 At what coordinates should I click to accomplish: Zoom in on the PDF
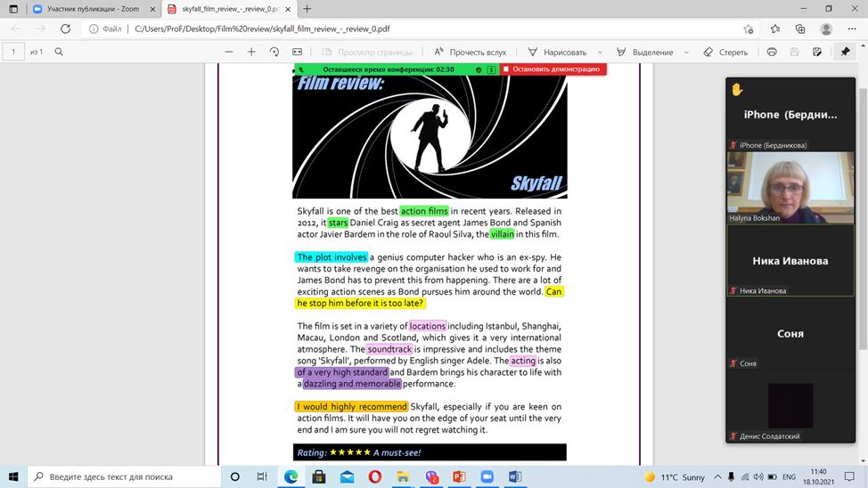(251, 52)
